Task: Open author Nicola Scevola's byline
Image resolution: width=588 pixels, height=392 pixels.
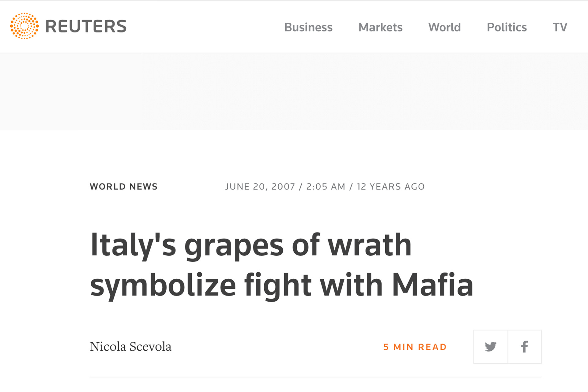Action: click(x=131, y=347)
